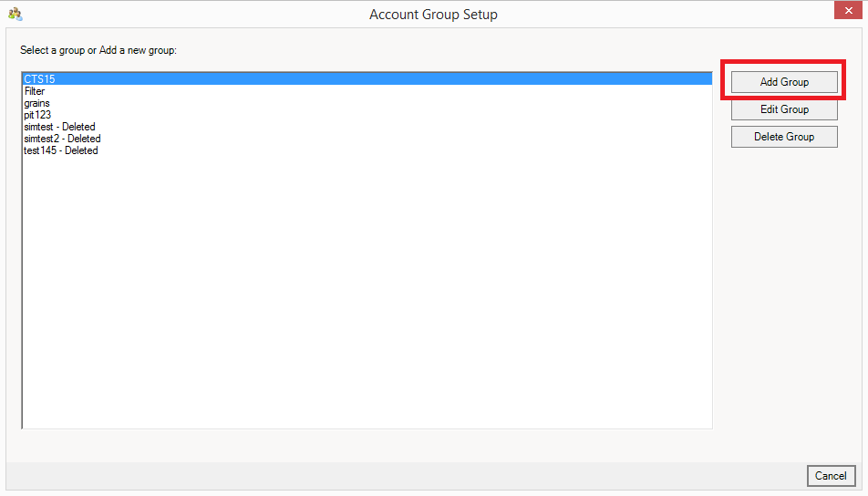
Task: Click the Account Group Setup window icon
Action: [15, 14]
